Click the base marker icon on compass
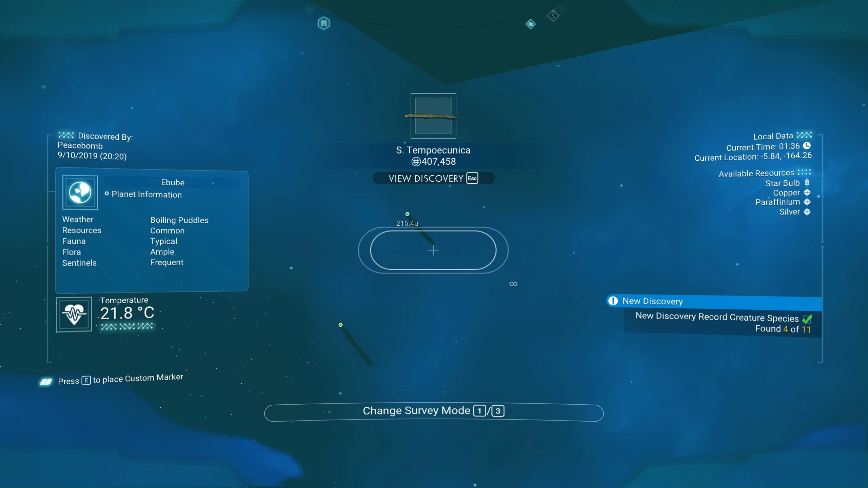Viewport: 868px width, 488px height. [323, 23]
